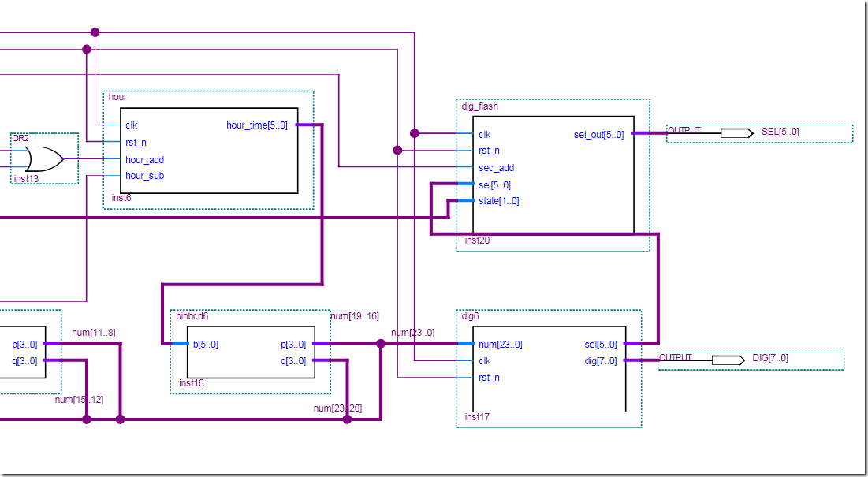868x477 pixels.
Task: Select num[23..0] input port on dig6
Action: pos(500,345)
